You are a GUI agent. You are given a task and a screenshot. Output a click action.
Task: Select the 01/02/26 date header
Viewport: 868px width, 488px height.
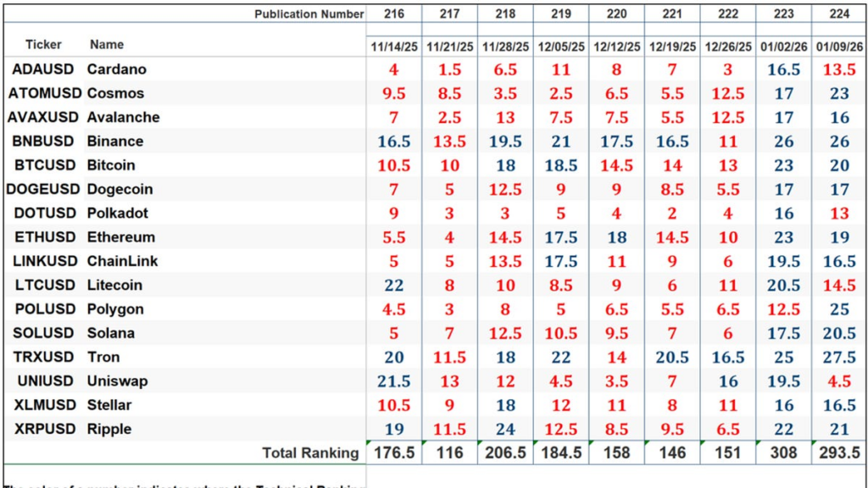(783, 47)
